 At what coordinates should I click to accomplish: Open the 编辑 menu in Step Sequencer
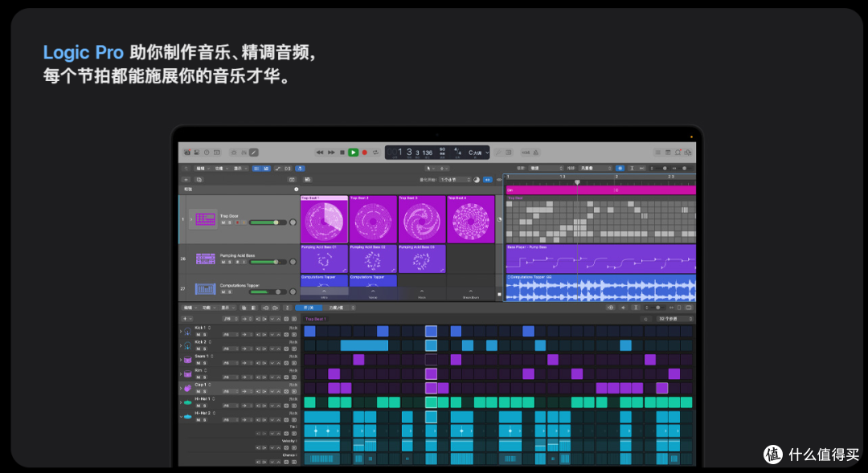click(x=190, y=308)
